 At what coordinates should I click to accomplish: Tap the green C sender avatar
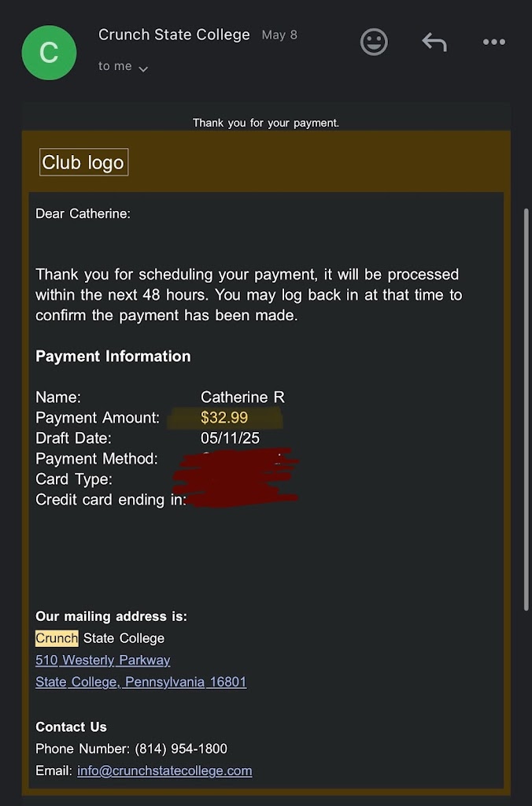click(x=49, y=53)
